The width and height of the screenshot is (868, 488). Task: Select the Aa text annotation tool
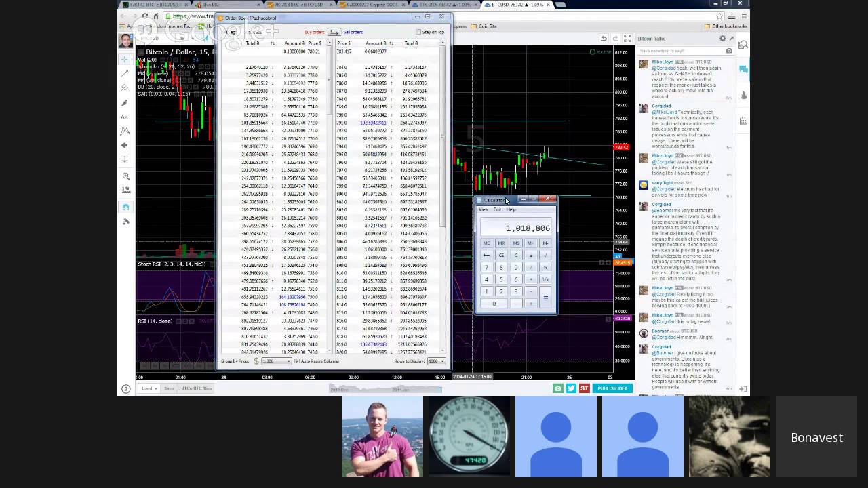point(125,117)
